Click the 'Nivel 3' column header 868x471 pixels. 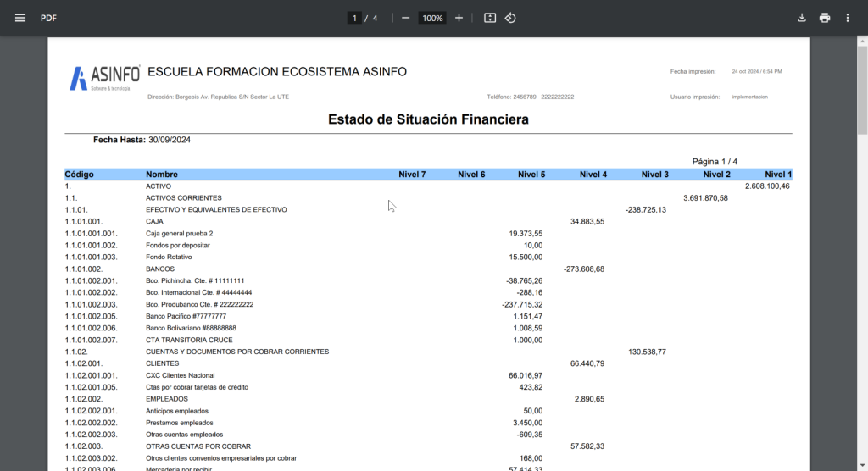click(x=655, y=175)
